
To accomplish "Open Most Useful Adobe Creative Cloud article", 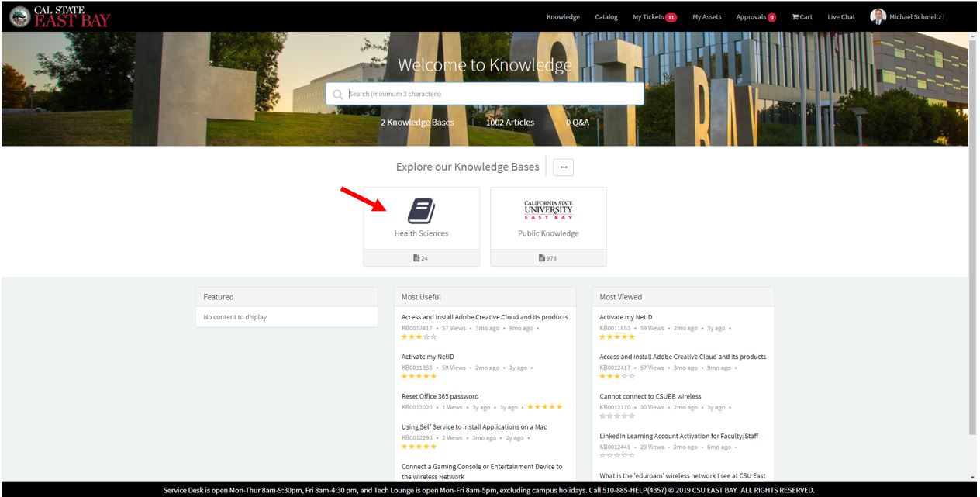I will [485, 317].
